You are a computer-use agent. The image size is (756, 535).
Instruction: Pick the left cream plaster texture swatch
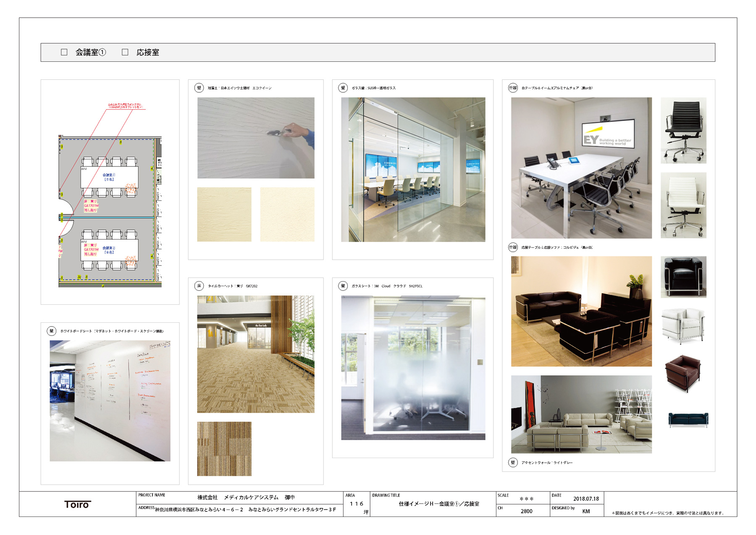pyautogui.click(x=224, y=214)
